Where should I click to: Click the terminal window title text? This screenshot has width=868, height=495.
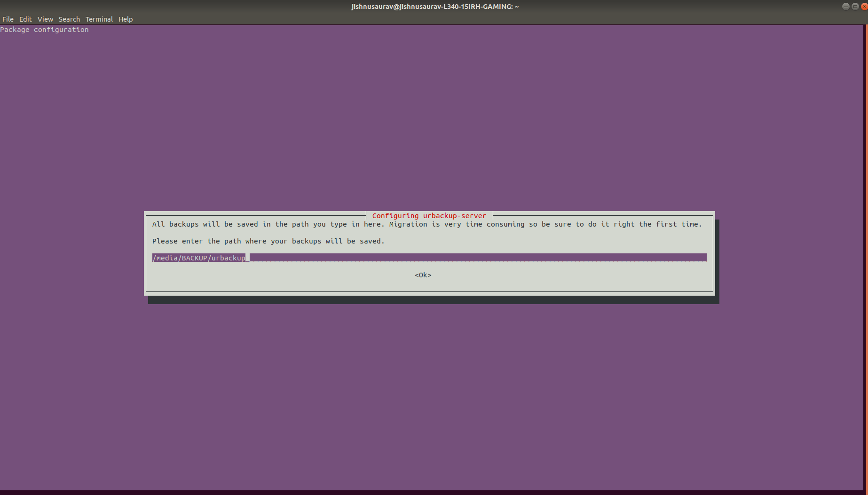coord(435,7)
